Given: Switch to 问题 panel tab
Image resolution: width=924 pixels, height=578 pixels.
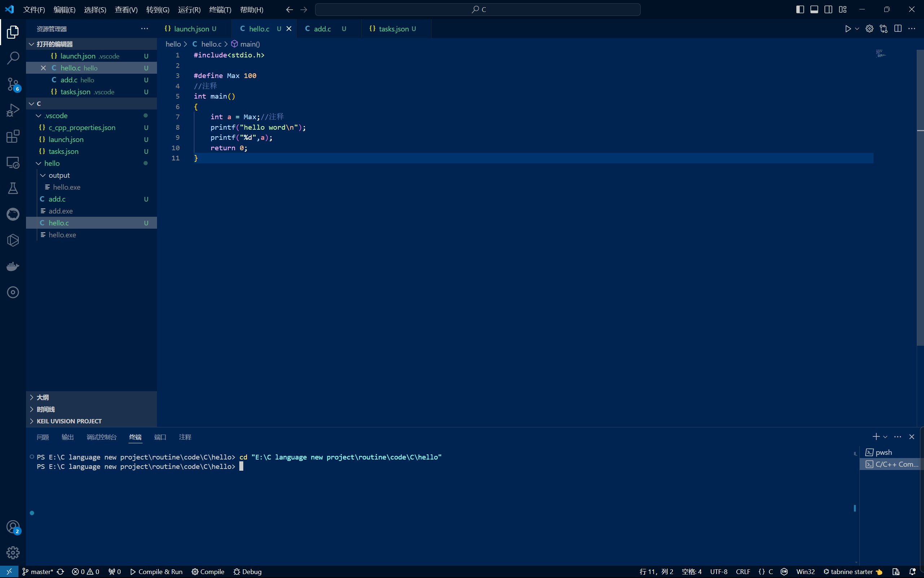Looking at the screenshot, I should coord(43,437).
